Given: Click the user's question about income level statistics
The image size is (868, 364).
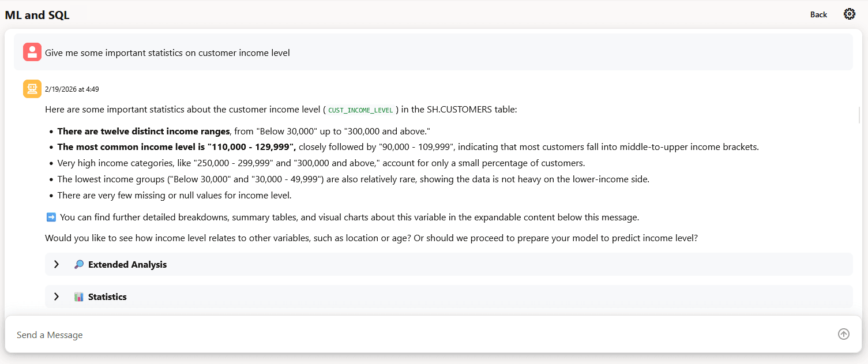Looking at the screenshot, I should [x=167, y=52].
